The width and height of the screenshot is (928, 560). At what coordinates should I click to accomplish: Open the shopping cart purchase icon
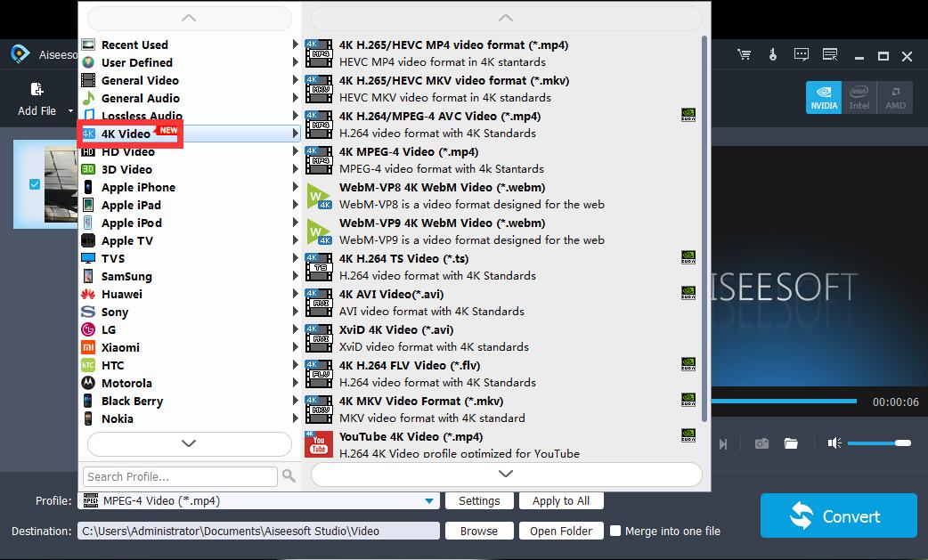coord(744,55)
